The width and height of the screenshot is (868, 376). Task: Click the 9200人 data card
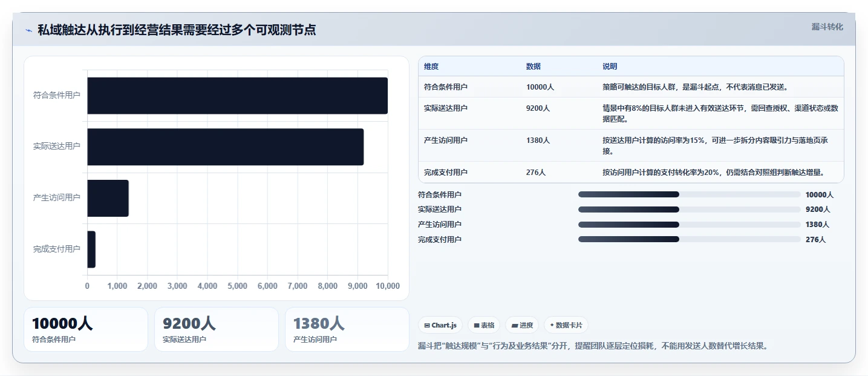217,329
